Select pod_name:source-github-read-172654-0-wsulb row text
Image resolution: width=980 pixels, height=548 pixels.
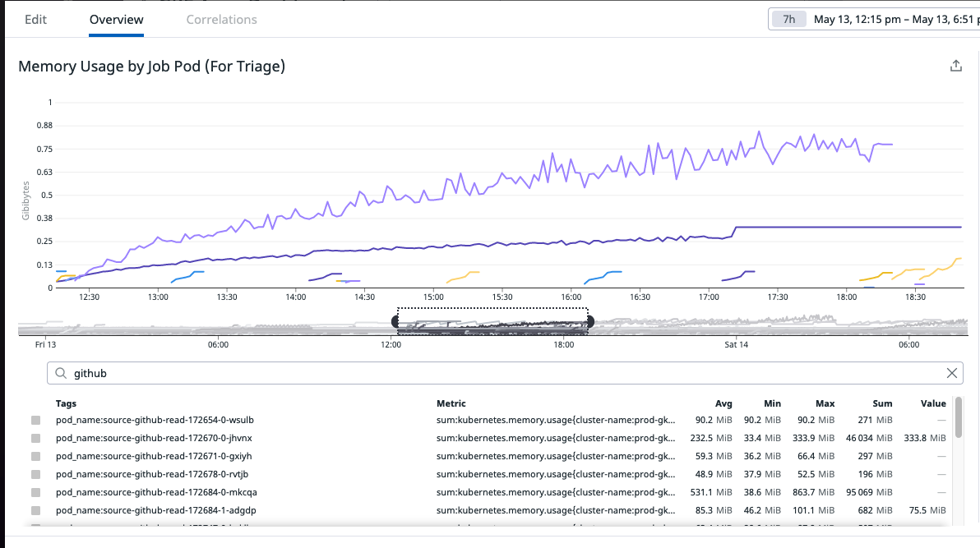(155, 420)
